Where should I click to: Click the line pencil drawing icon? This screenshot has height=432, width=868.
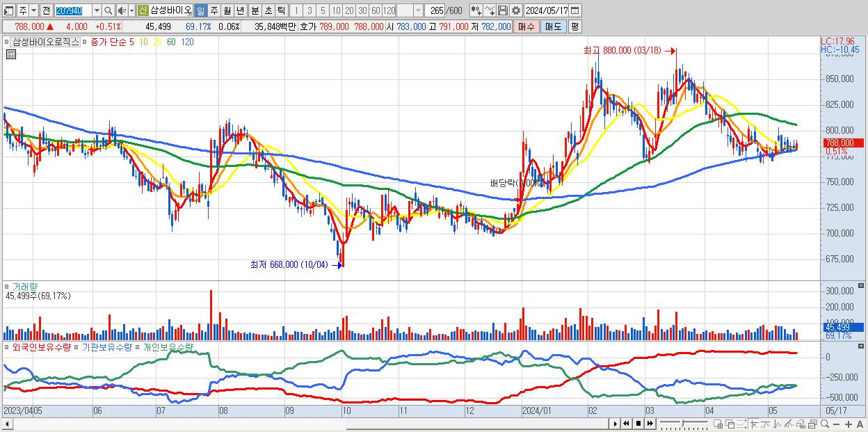coord(789,424)
